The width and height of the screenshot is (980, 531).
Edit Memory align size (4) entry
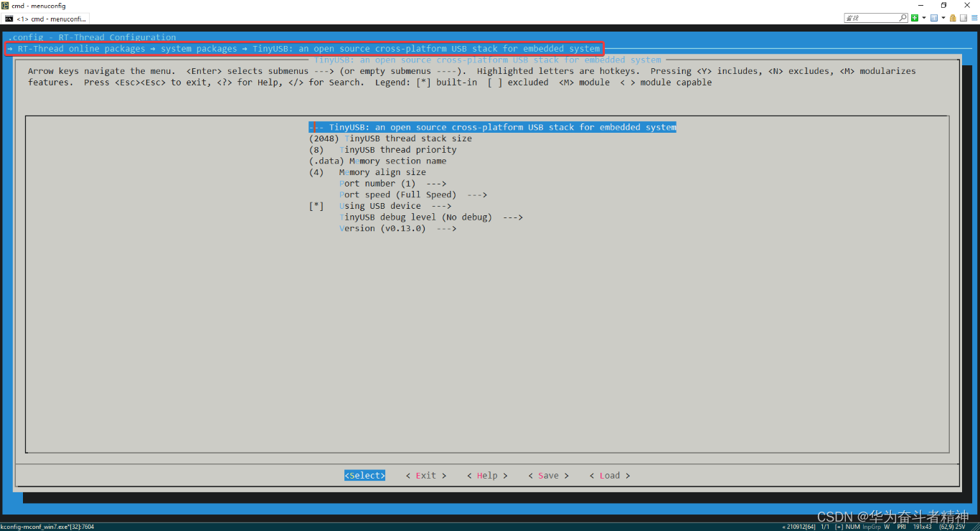pos(367,172)
